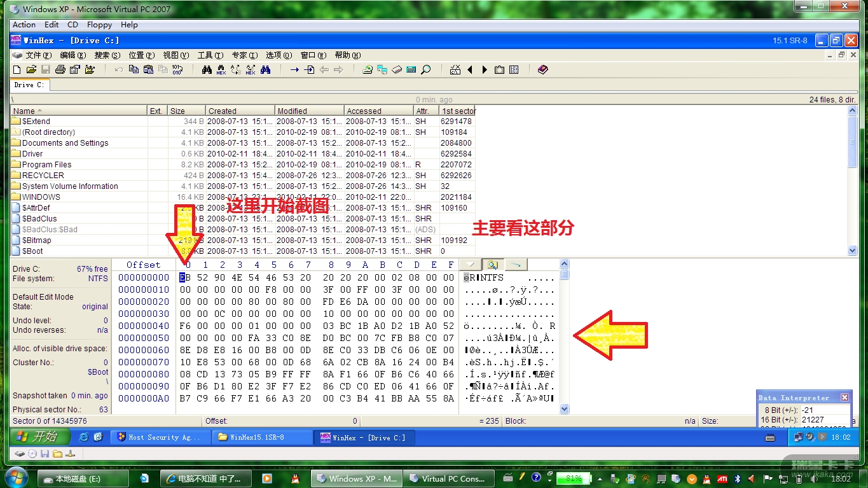The image size is (868, 488).
Task: Select the System Volume Information folder row
Action: tap(242, 186)
